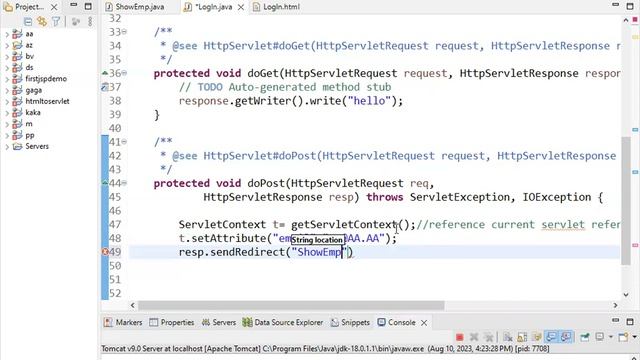Pin the Console view
This screenshot has height=360, width=640.
click(x=585, y=337)
